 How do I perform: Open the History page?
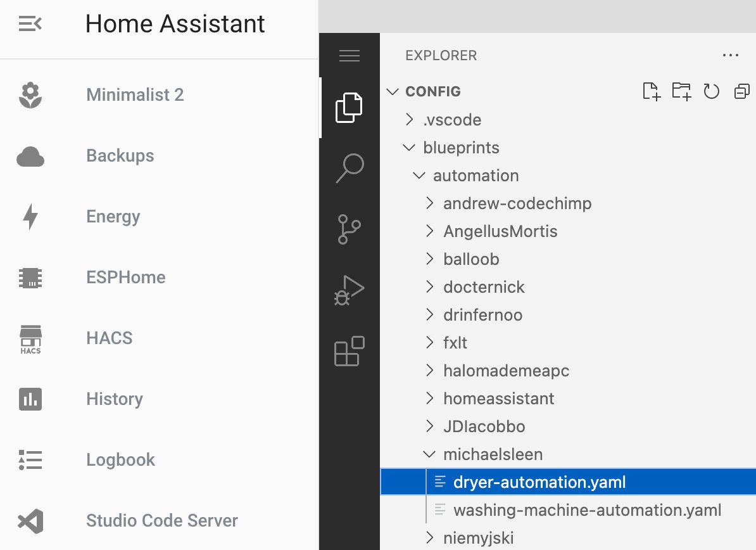(x=115, y=399)
